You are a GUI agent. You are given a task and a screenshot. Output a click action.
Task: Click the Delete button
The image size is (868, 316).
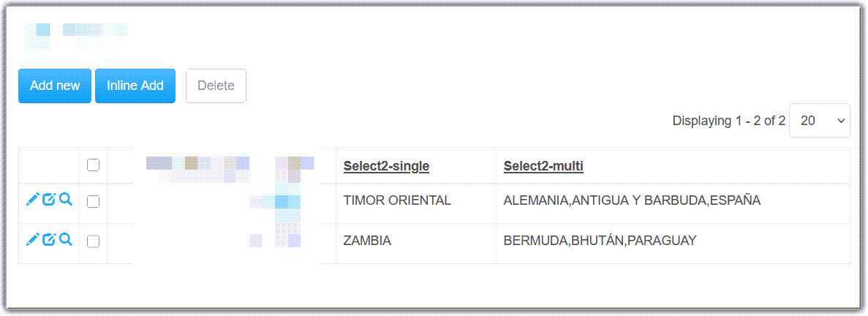coord(216,86)
